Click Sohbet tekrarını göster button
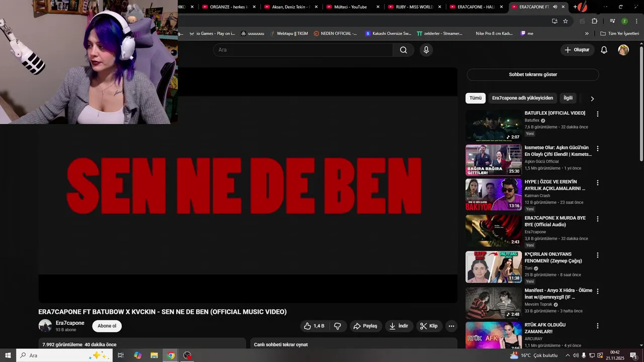The width and height of the screenshot is (644, 362). coord(533,74)
